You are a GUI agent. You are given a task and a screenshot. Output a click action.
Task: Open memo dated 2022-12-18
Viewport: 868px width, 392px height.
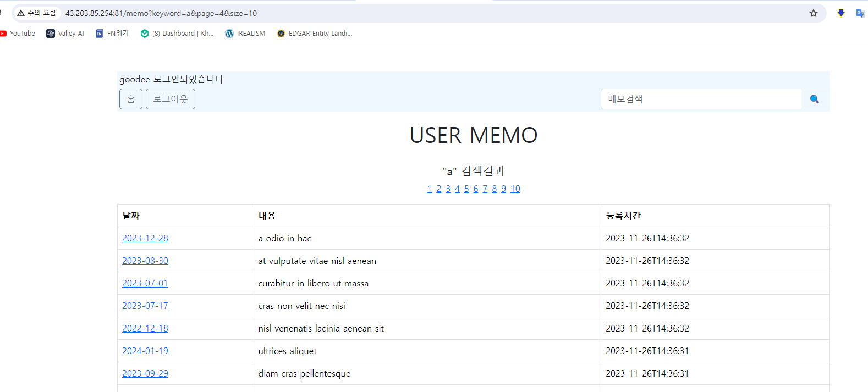(145, 328)
